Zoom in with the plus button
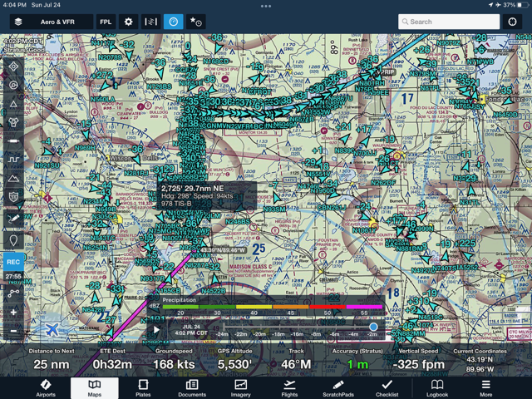 (13, 313)
